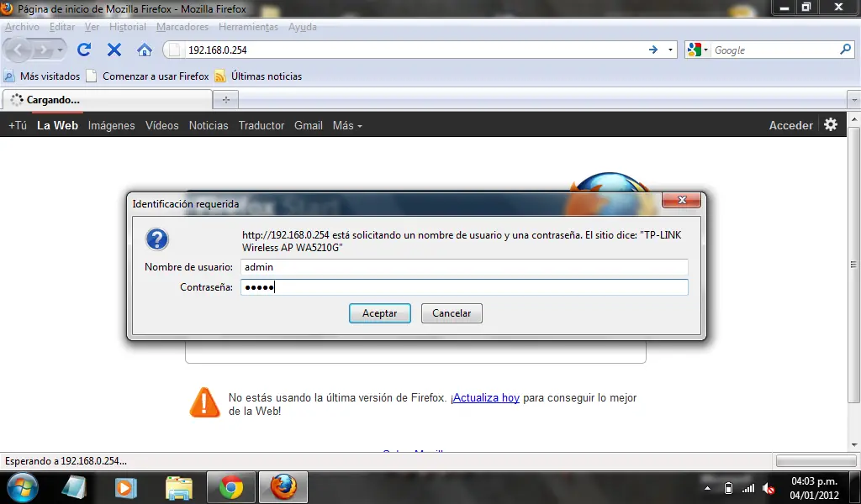Viewport: 861px width, 504px height.
Task: Open the Ver menu
Action: point(92,27)
